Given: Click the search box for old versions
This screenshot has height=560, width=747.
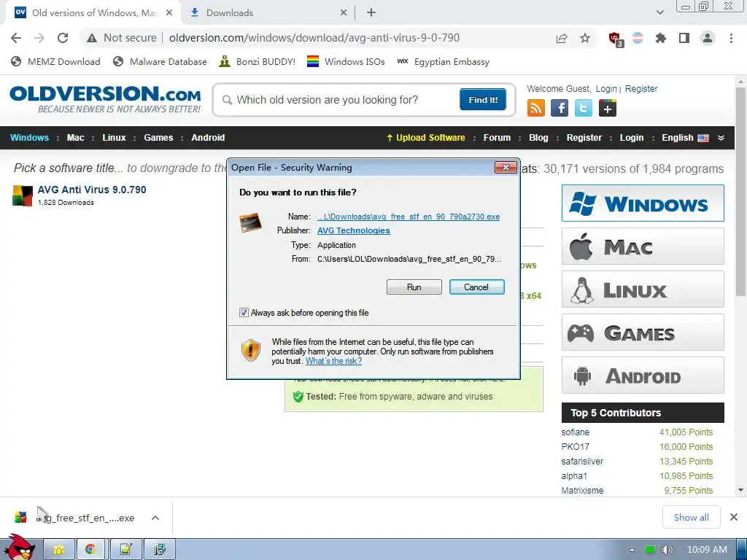Looking at the screenshot, I should click(338, 100).
